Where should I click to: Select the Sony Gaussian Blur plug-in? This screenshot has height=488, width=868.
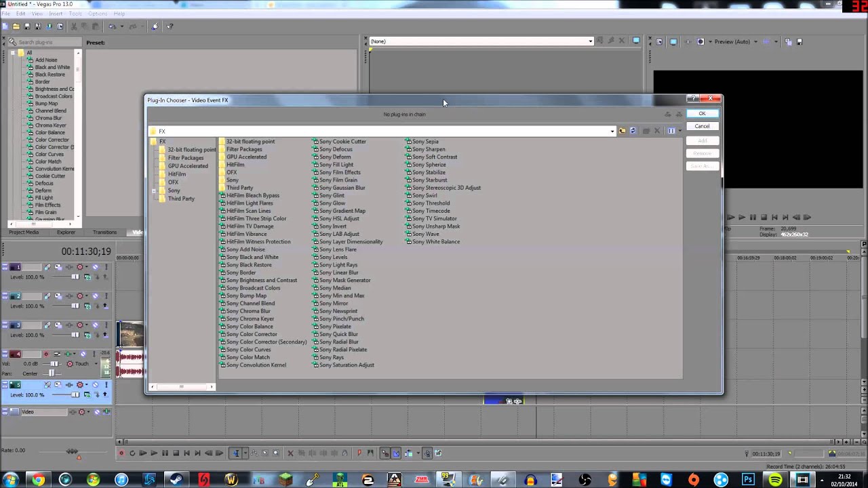338,188
